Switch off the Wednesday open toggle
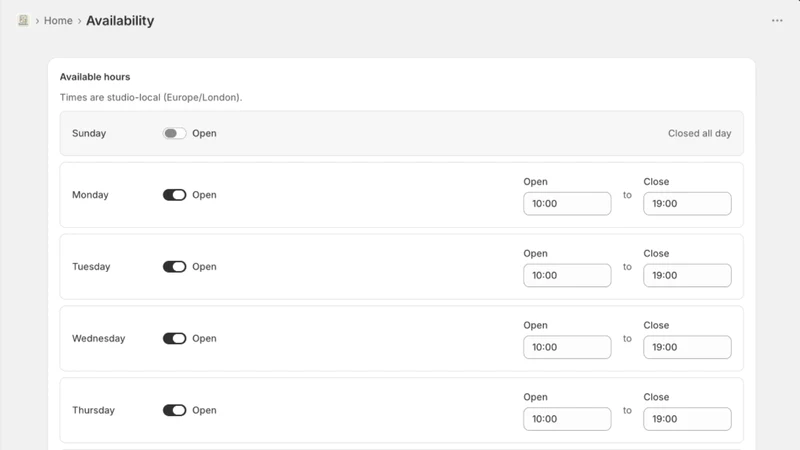 click(174, 339)
